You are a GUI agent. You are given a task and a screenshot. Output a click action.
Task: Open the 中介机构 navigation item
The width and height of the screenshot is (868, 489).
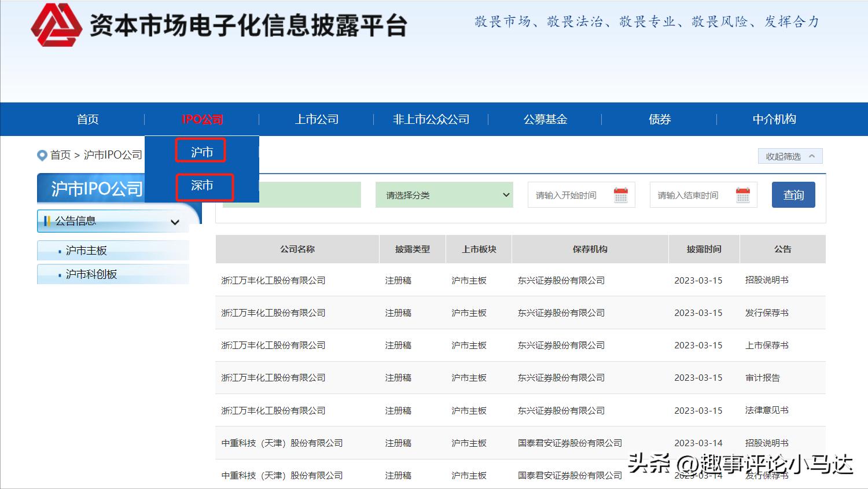pos(774,119)
